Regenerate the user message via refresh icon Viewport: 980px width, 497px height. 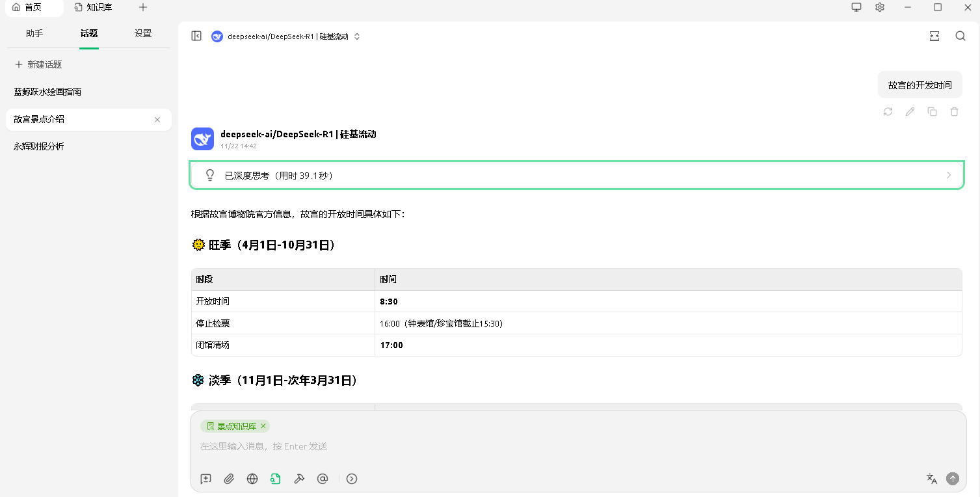pyautogui.click(x=888, y=112)
